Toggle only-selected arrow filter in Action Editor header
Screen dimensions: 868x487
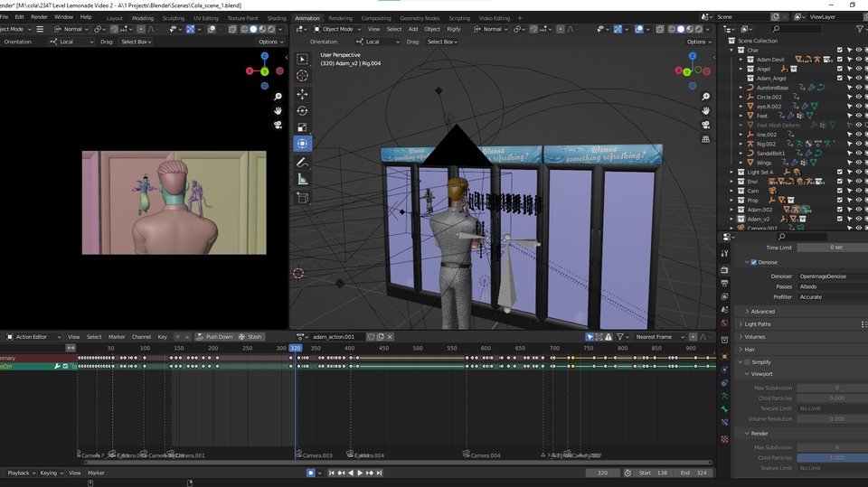click(590, 336)
